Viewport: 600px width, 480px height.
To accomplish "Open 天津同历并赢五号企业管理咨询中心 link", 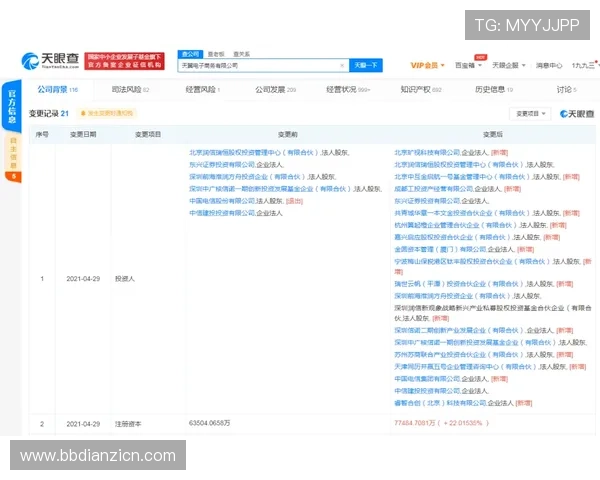I will tap(466, 367).
